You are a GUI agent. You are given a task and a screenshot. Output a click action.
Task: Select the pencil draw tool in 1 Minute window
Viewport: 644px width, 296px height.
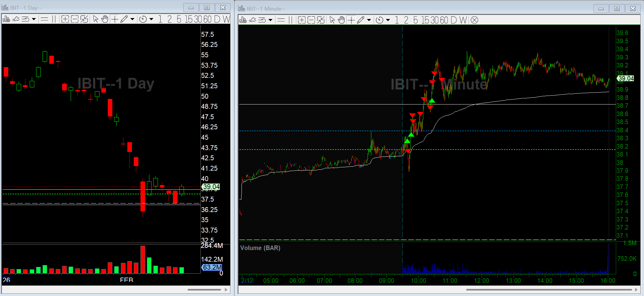pos(361,20)
